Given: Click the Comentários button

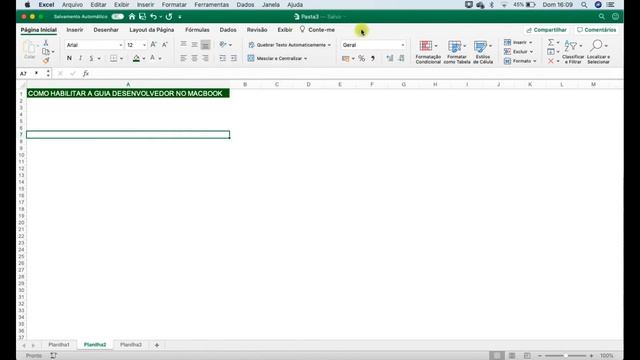Looking at the screenshot, I should point(596,30).
